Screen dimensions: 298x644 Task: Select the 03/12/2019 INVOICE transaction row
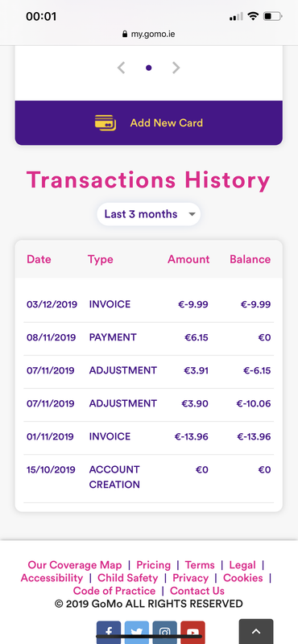click(x=149, y=304)
